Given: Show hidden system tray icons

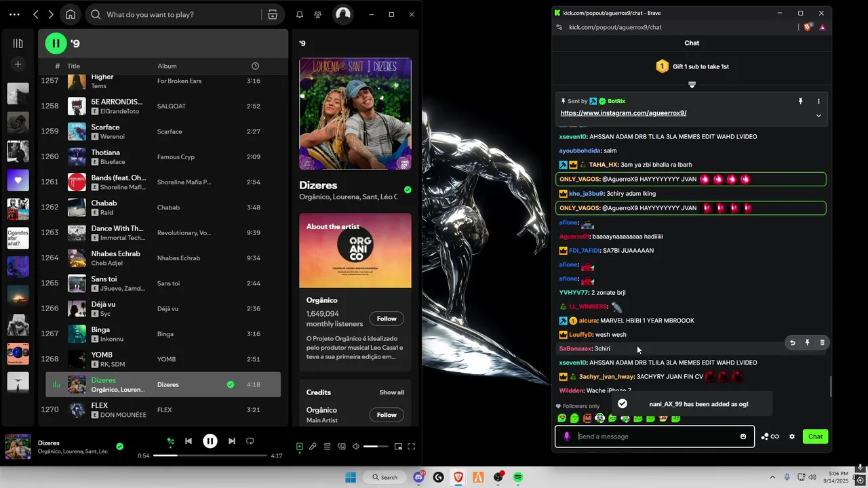Looking at the screenshot, I should point(772,477).
